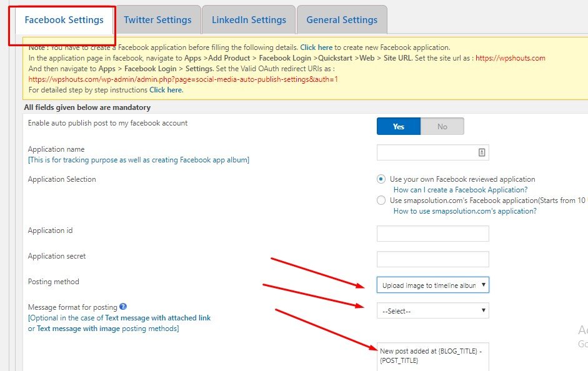The height and width of the screenshot is (371, 588).
Task: Click here link to create new Facebook application
Action: (x=316, y=47)
